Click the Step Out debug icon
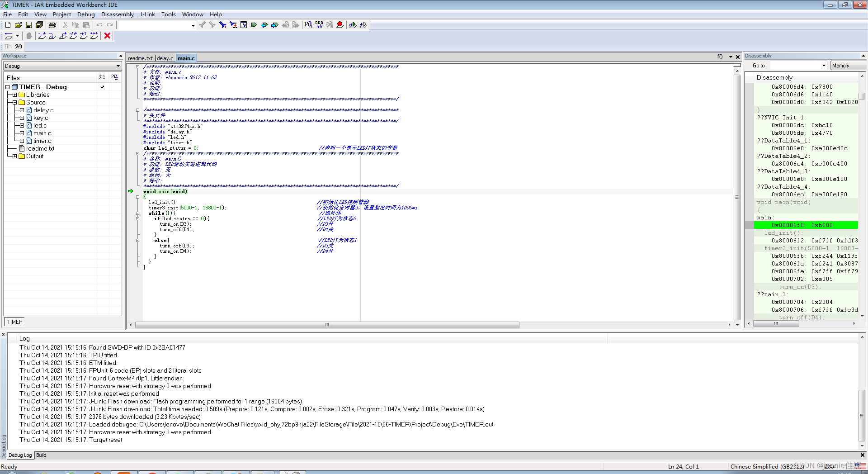Screen dimensions: 868x474 click(x=63, y=36)
